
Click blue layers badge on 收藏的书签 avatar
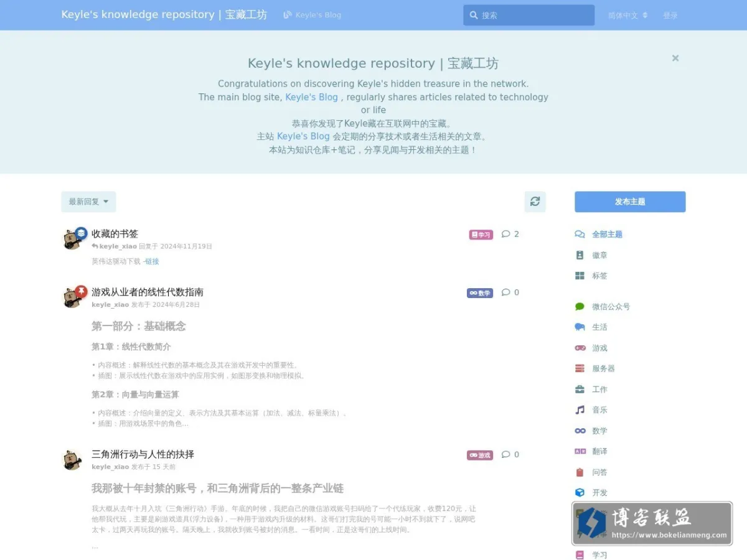pos(81,233)
